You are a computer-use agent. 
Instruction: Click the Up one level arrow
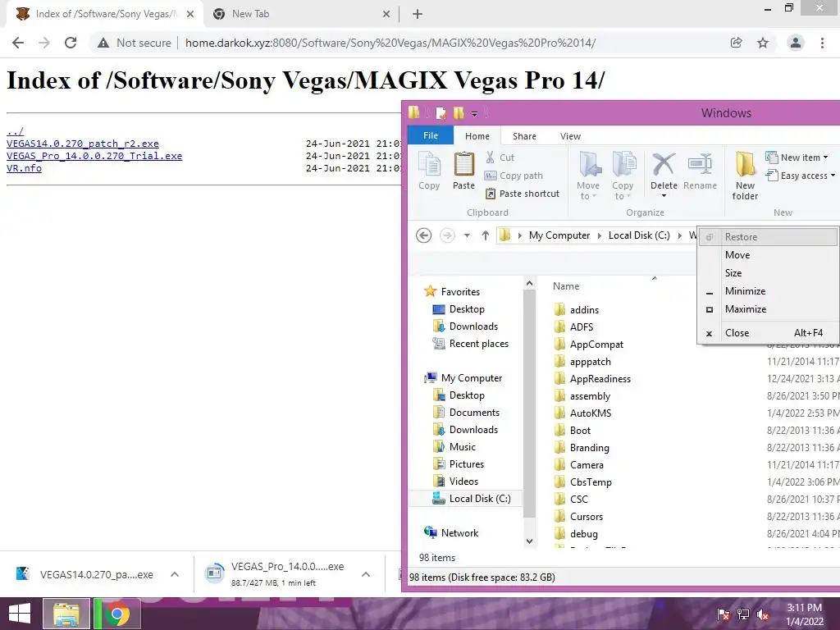[486, 235]
